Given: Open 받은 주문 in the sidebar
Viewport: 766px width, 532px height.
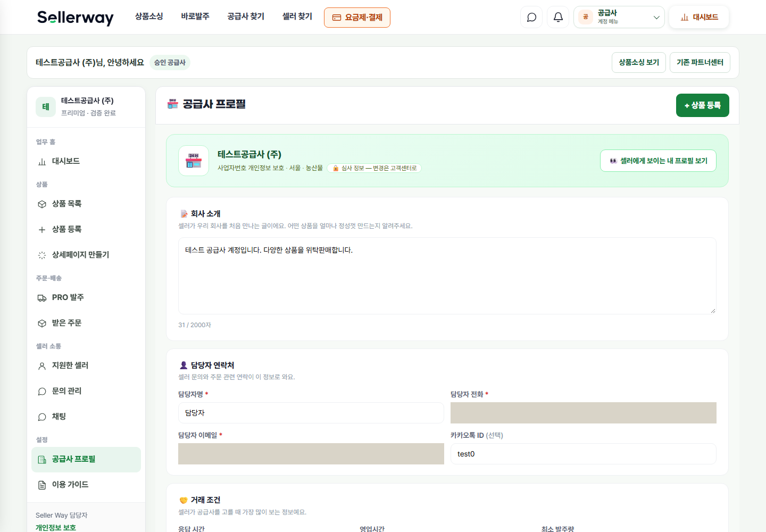Looking at the screenshot, I should [86, 323].
